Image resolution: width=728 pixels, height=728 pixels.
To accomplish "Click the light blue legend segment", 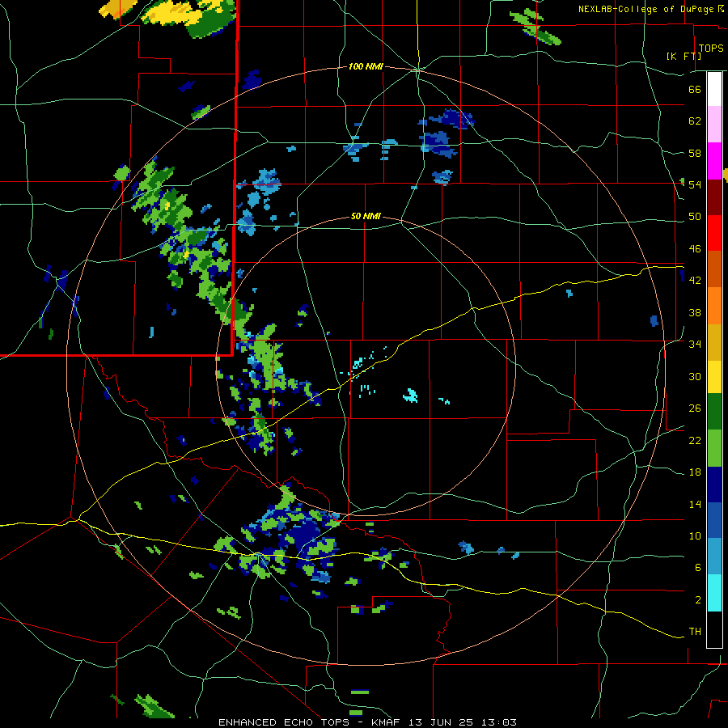I will click(x=714, y=557).
